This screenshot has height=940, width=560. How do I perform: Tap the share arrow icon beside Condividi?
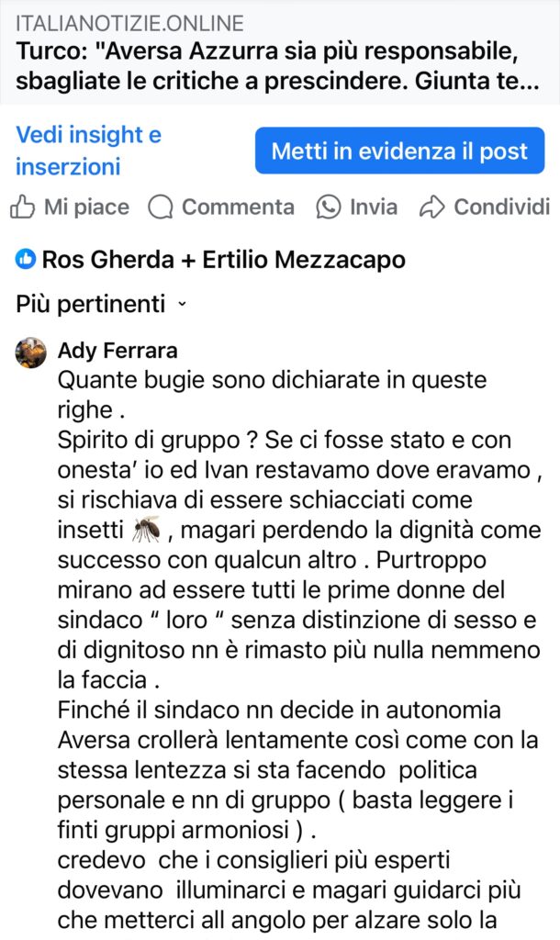click(x=431, y=207)
